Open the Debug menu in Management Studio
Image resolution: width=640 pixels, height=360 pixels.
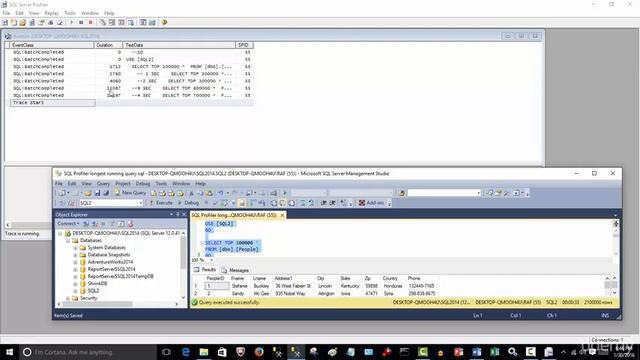pos(143,184)
